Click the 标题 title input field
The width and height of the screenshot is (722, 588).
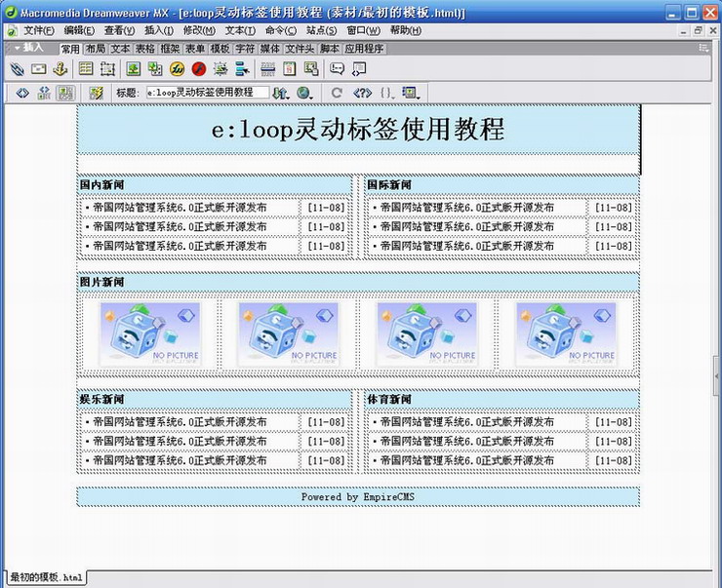point(207,93)
